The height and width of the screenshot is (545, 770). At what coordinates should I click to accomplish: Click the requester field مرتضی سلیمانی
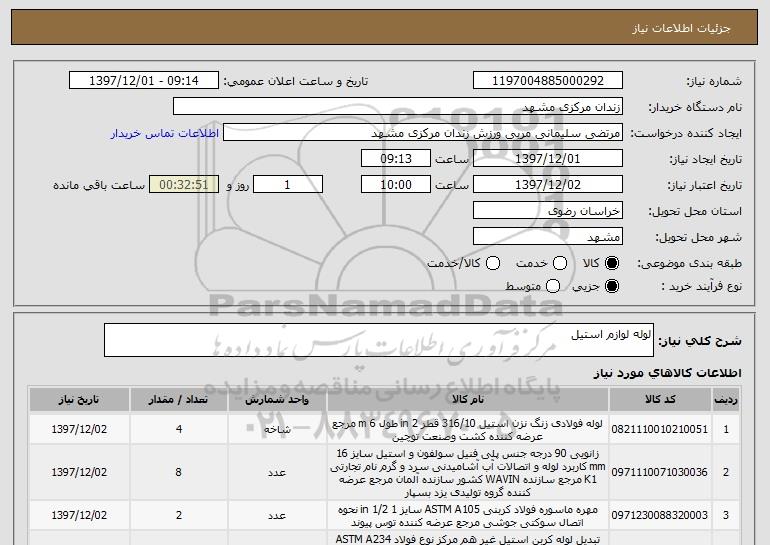(423, 133)
